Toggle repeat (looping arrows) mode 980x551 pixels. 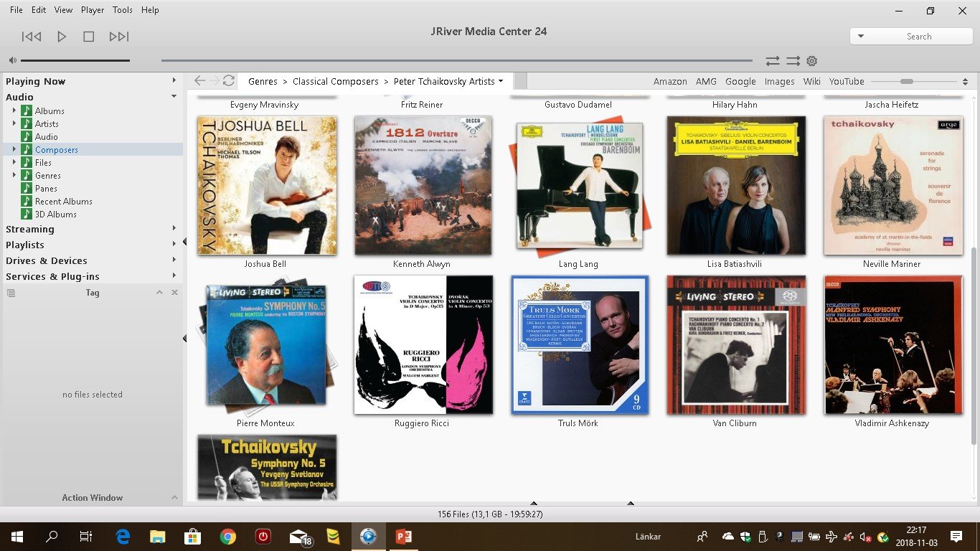tap(773, 61)
